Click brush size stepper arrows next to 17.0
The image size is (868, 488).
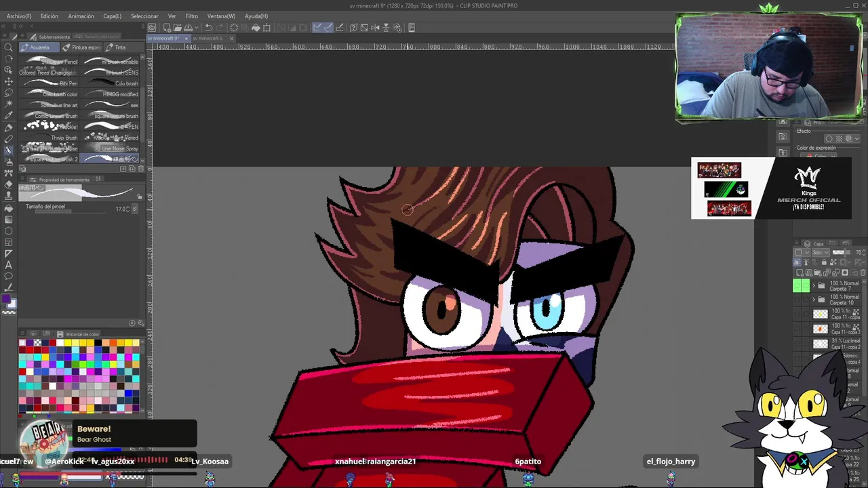click(129, 209)
